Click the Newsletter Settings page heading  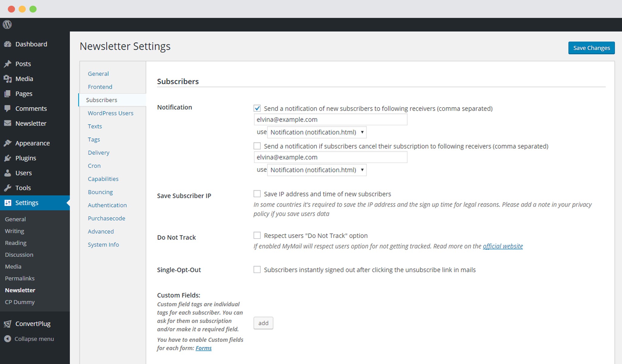pyautogui.click(x=125, y=46)
